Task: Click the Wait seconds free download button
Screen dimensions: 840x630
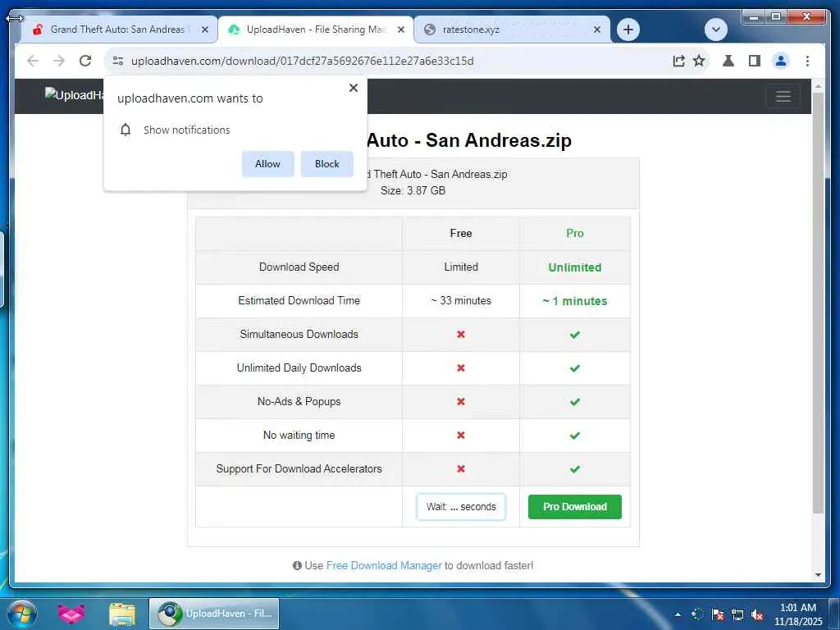Action: pyautogui.click(x=461, y=507)
